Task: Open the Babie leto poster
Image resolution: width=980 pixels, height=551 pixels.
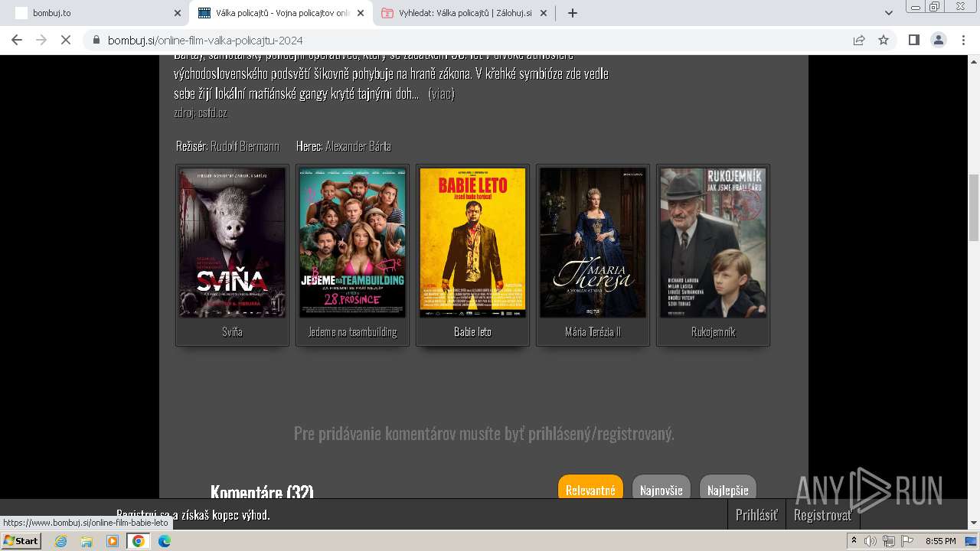Action: 472,243
